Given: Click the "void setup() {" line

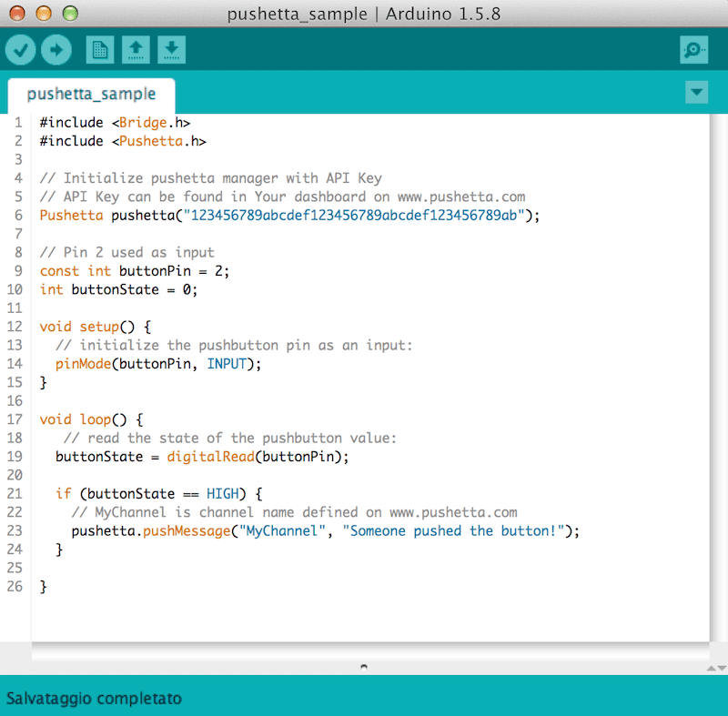Looking at the screenshot, I should coord(96,327).
